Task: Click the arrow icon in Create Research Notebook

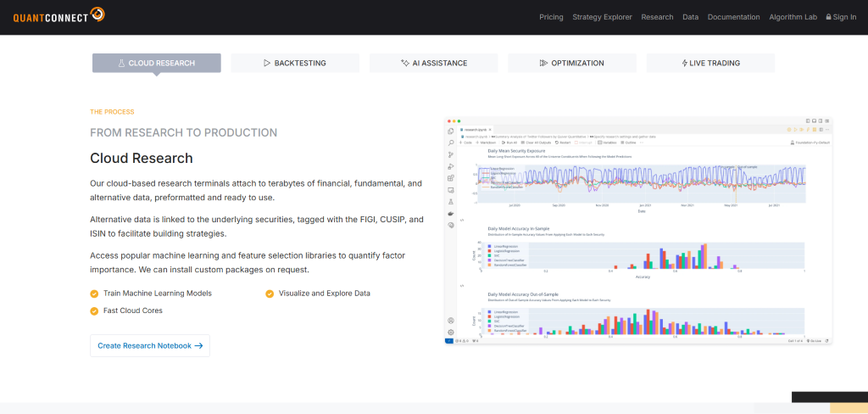Action: pyautogui.click(x=198, y=346)
